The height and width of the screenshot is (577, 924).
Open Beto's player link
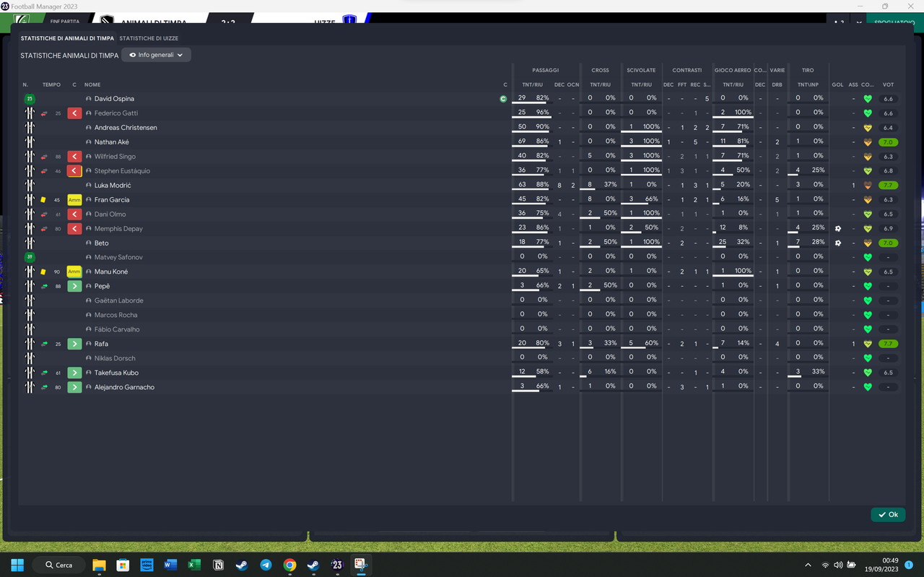point(102,243)
